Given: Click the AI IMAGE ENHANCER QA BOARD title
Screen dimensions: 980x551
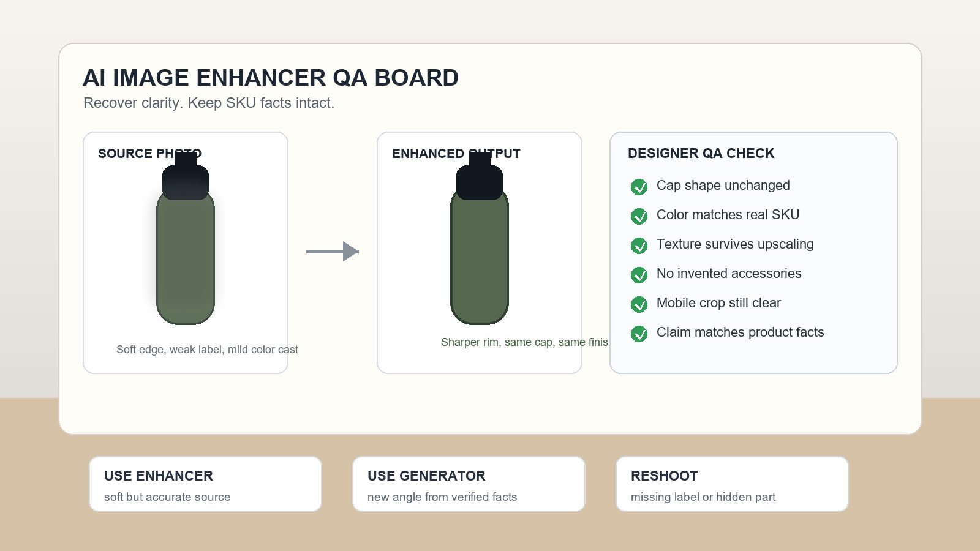Looking at the screenshot, I should [271, 78].
